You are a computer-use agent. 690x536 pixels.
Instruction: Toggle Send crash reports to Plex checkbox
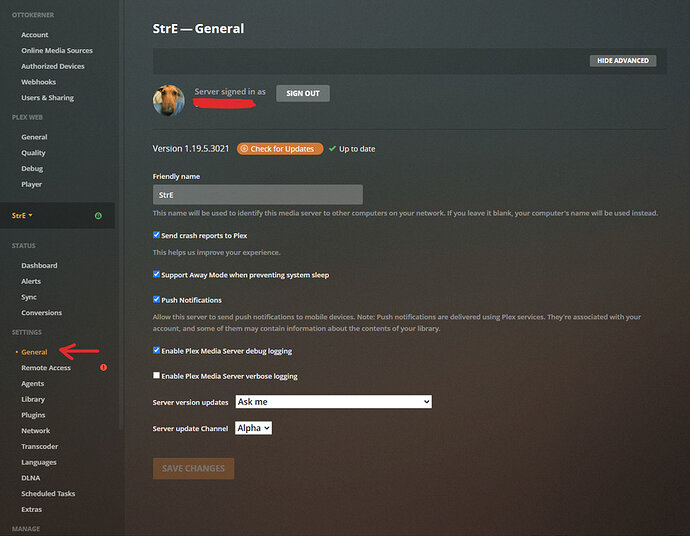point(156,235)
